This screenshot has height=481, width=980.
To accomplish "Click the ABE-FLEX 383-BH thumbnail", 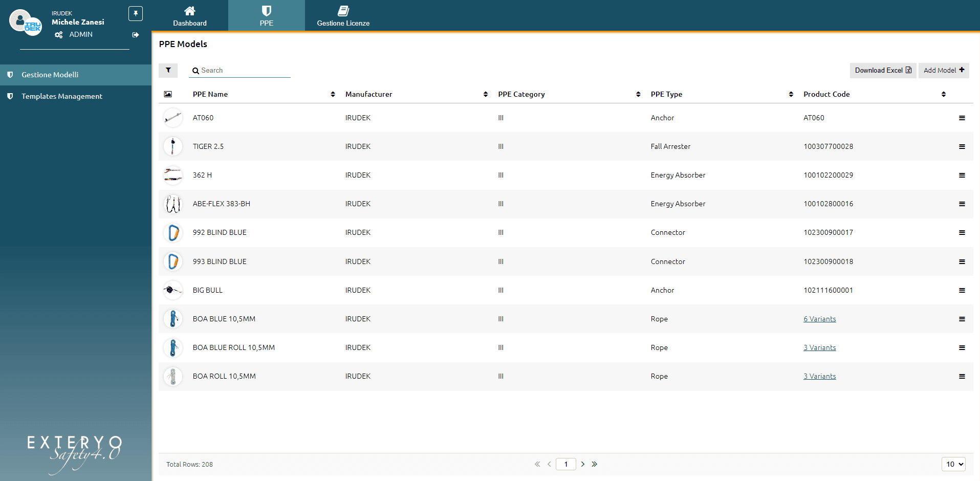I will coord(173,204).
